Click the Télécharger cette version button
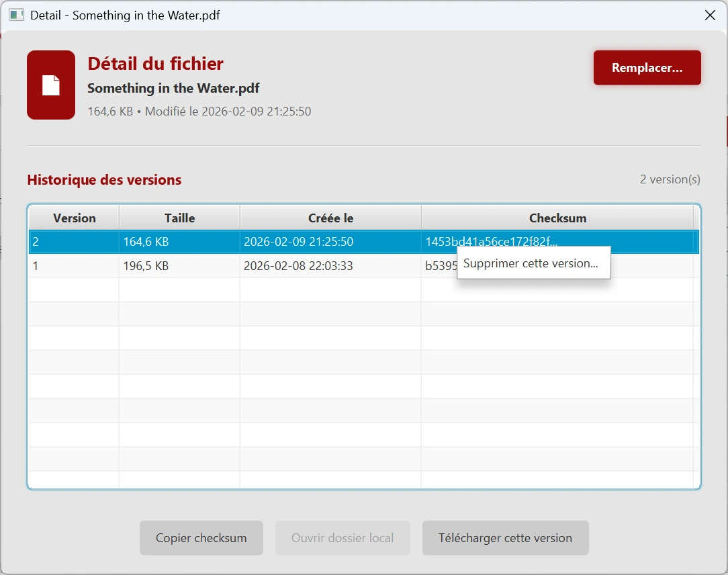This screenshot has width=728, height=575. [x=505, y=537]
